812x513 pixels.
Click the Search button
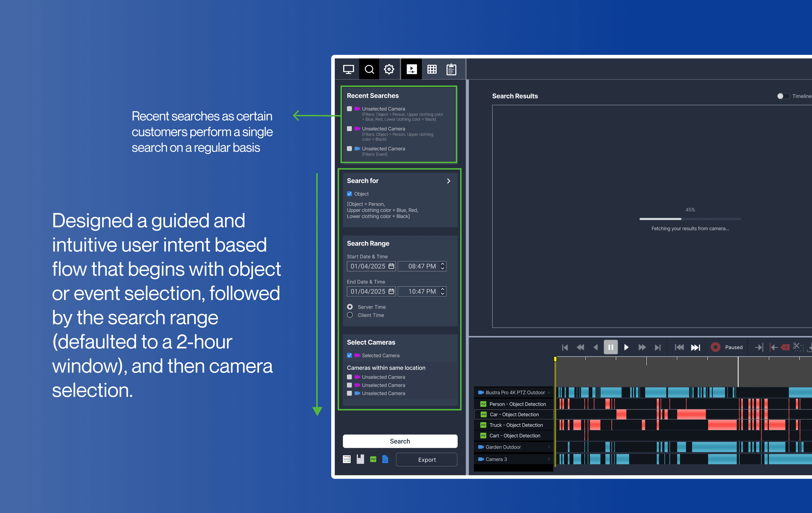coord(400,441)
